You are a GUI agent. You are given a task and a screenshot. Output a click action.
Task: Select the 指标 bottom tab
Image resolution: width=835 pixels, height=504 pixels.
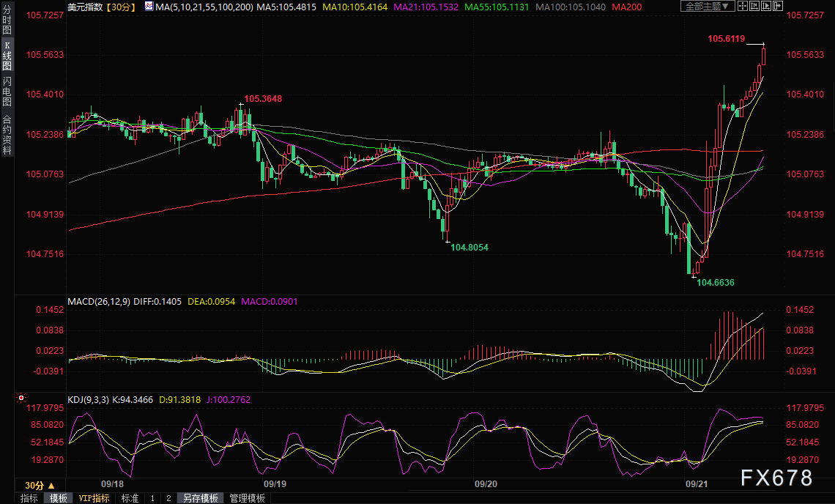click(x=29, y=498)
